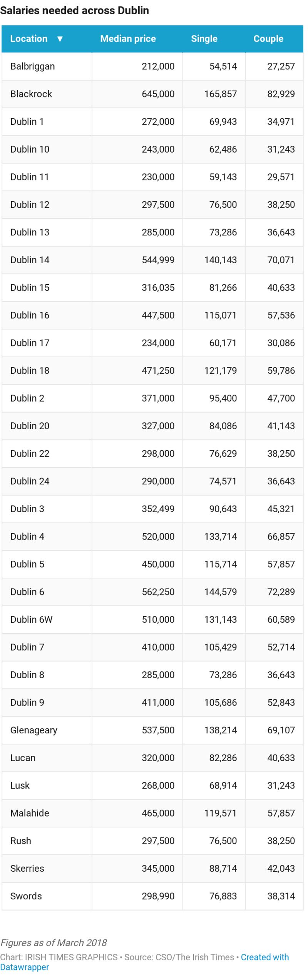The width and height of the screenshot is (308, 980).
Task: Click Blackrock median price 645,000
Action: click(158, 94)
